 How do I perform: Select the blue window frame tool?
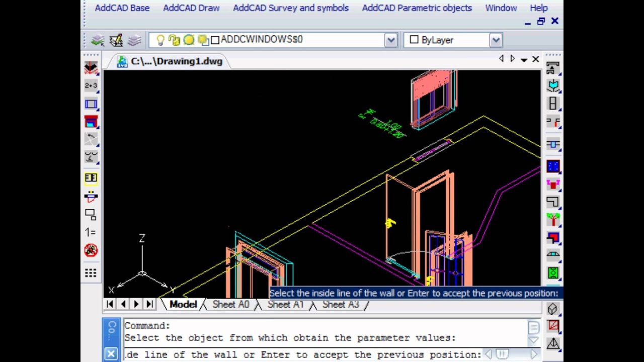[91, 104]
